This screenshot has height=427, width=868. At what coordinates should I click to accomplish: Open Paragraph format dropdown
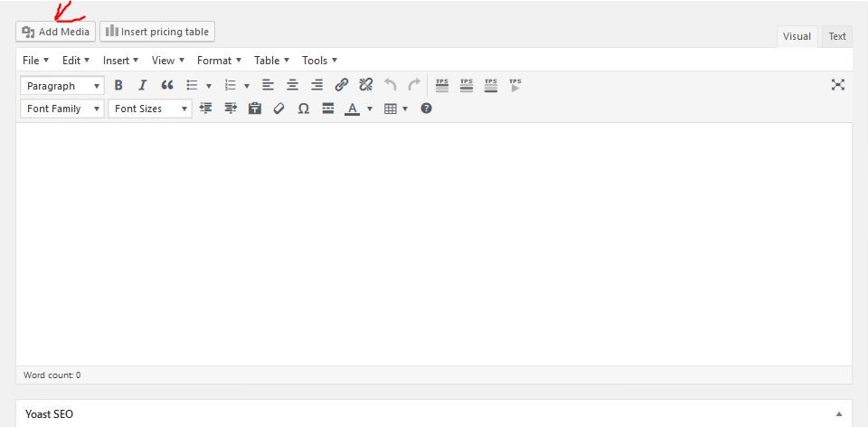coord(62,86)
